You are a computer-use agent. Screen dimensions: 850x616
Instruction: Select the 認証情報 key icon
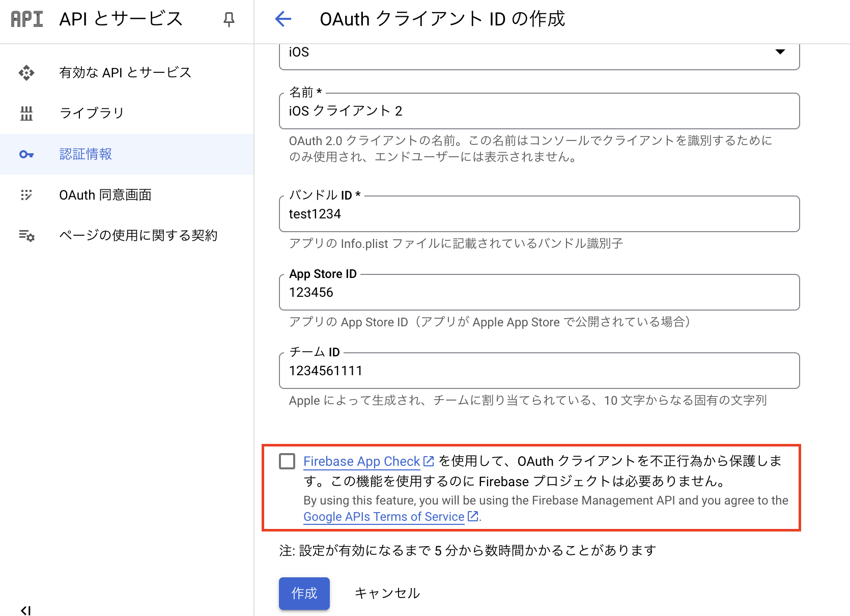point(26,154)
